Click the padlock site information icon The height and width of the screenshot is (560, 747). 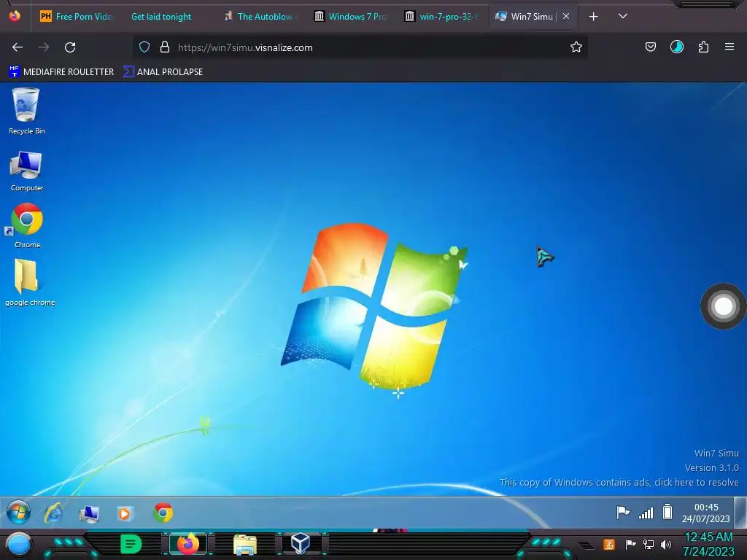tap(165, 47)
